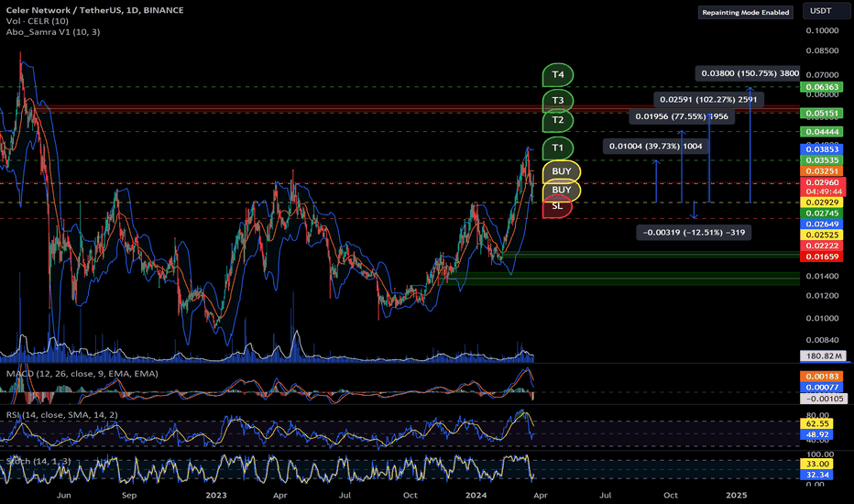Screen dimensions: 854x504
Task: Click the blue 0.02649 price tag
Action: pos(822,224)
